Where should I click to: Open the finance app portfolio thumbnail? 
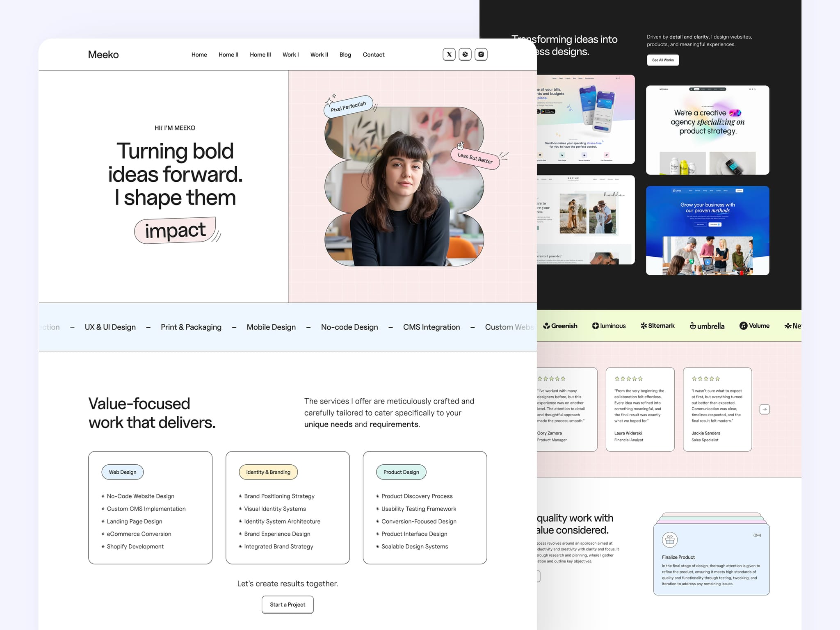point(586,119)
